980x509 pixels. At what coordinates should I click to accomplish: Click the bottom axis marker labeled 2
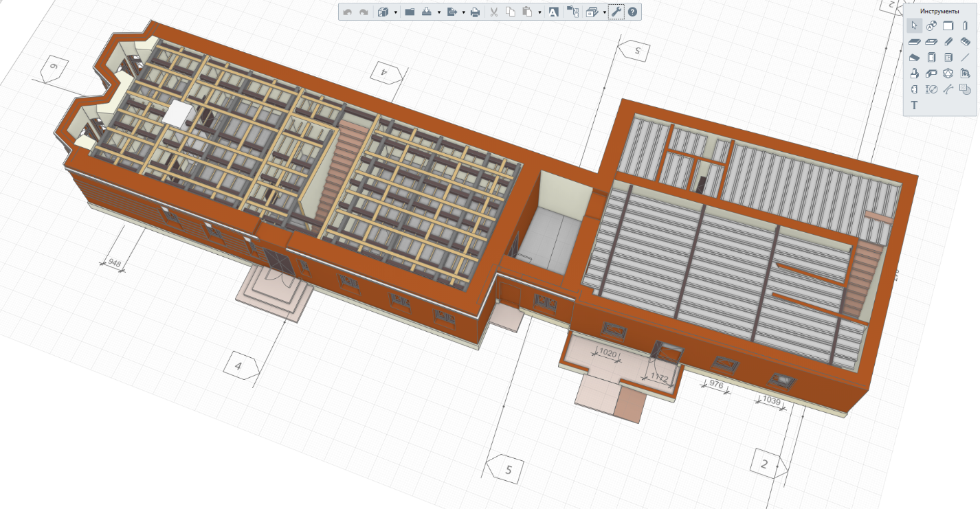[x=769, y=464]
